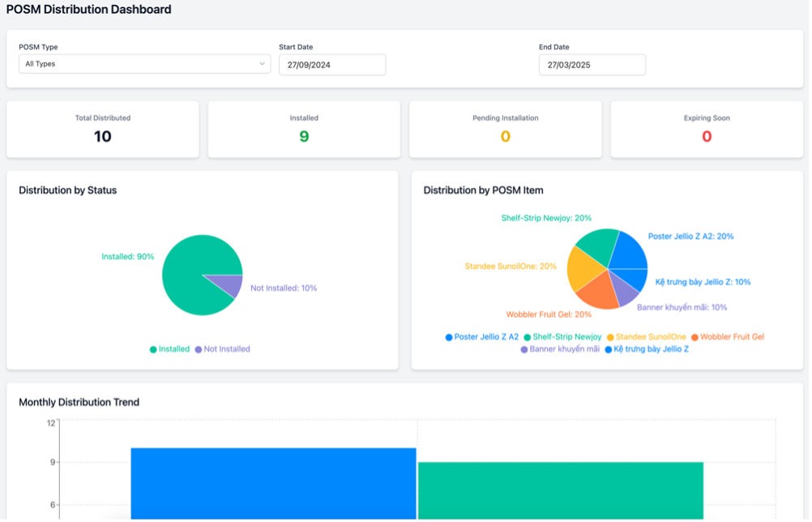Click the Banner khuyến mãi legend dot
Viewport: 812px width, 522px height.
pyautogui.click(x=524, y=350)
